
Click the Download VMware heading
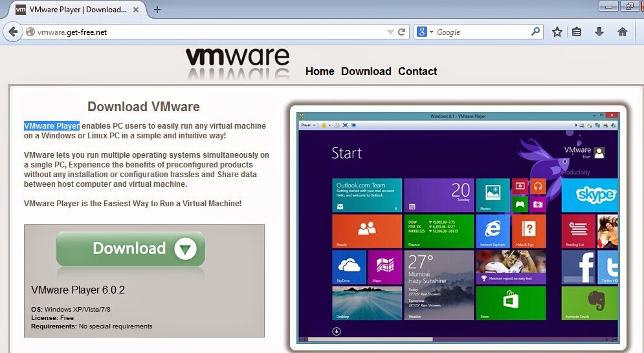tap(143, 107)
